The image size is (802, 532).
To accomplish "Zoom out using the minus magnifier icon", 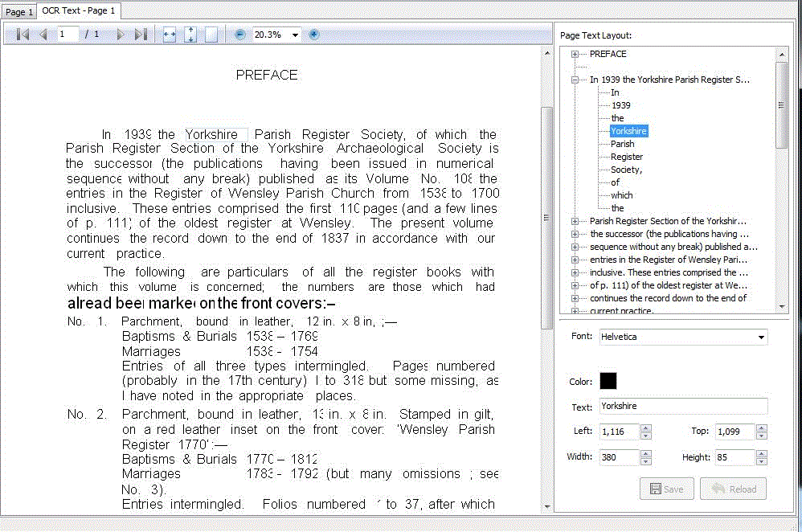I will pos(239,34).
